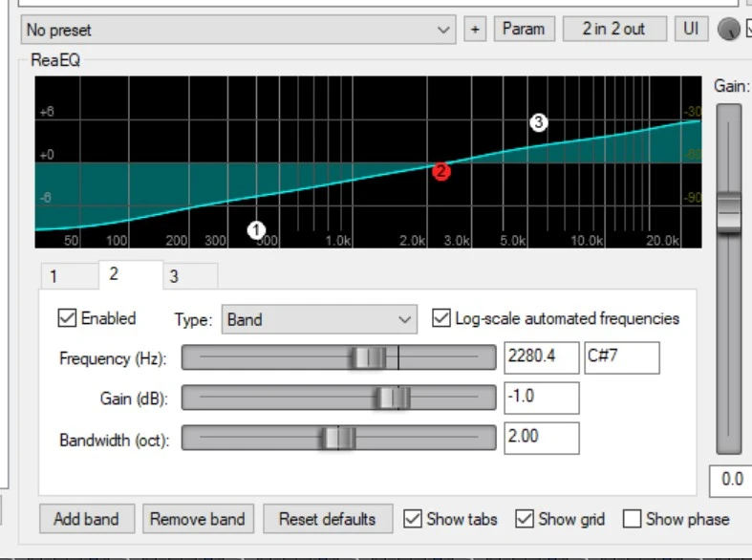Toggle Show grid checkbox
The image size is (752, 560).
click(525, 519)
